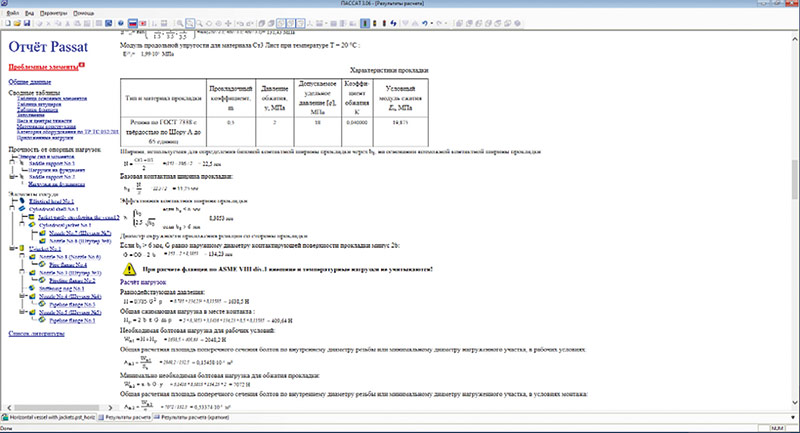Expand the U-jacket No.1 node
Screen dimensions: 800x433
tap(12, 248)
